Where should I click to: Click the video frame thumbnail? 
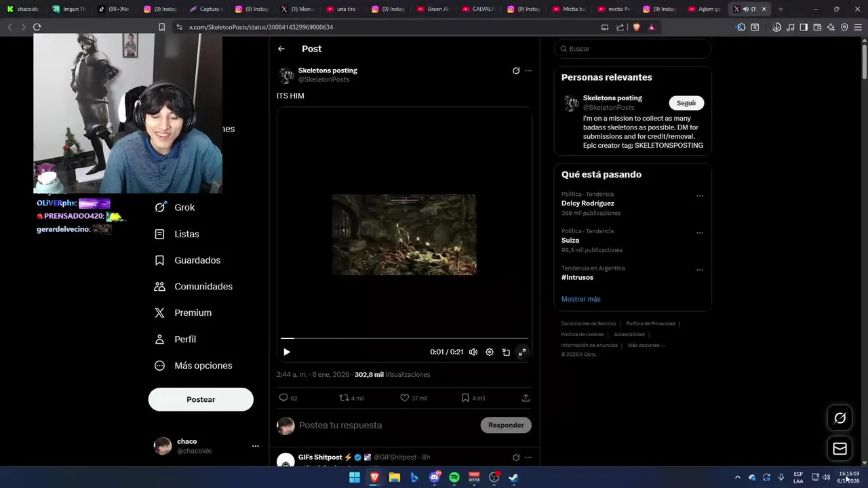click(404, 235)
